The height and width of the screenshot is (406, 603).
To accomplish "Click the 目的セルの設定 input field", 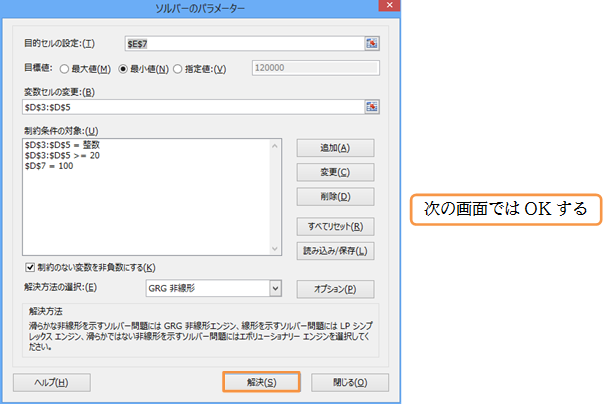I will click(x=243, y=43).
